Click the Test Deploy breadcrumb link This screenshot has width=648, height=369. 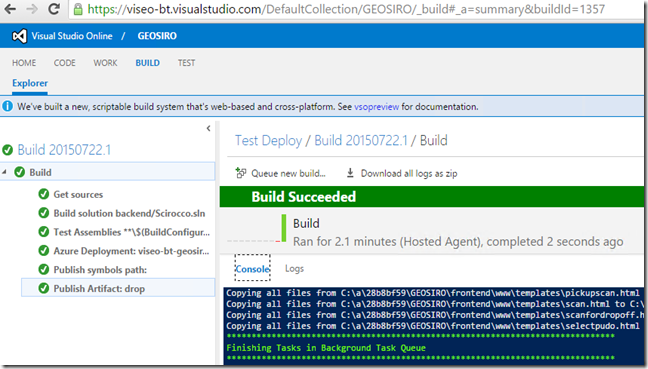point(269,140)
